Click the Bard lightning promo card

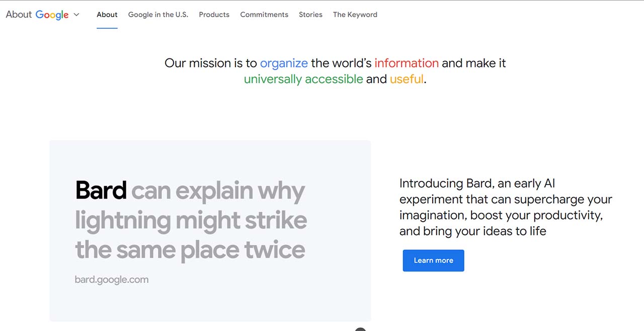pos(210,231)
